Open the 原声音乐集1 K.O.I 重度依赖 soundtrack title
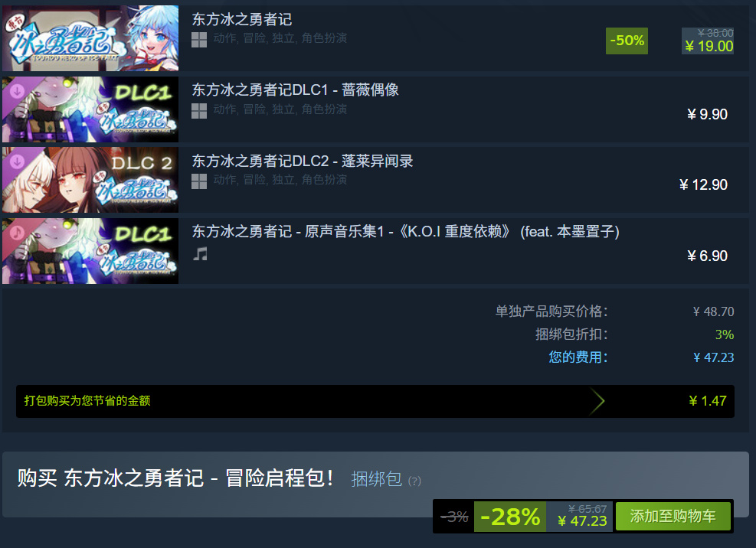Viewport: 756px width, 548px height. coord(405,232)
